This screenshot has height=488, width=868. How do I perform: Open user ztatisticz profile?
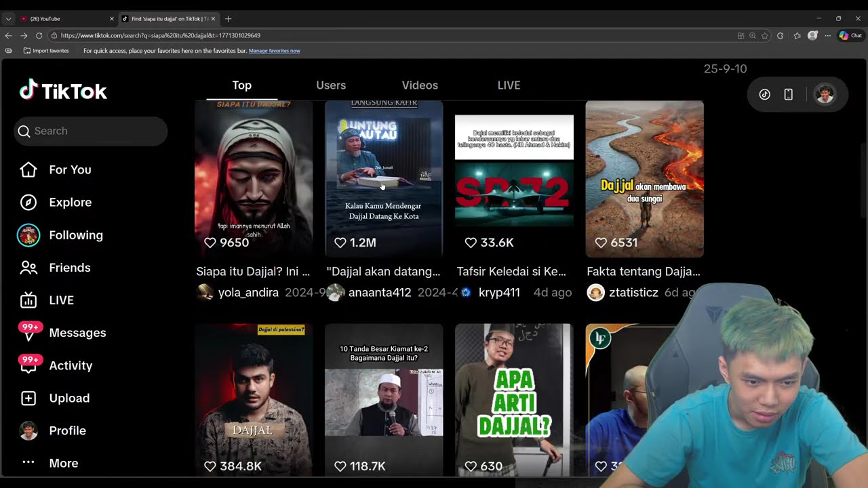click(x=633, y=293)
